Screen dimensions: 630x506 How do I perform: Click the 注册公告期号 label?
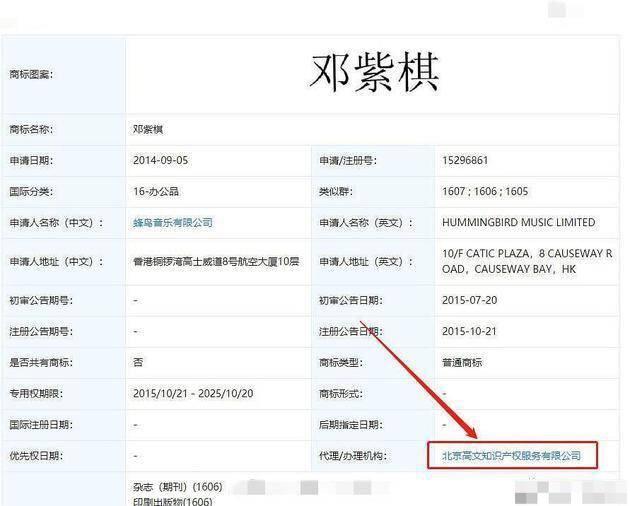(41, 332)
